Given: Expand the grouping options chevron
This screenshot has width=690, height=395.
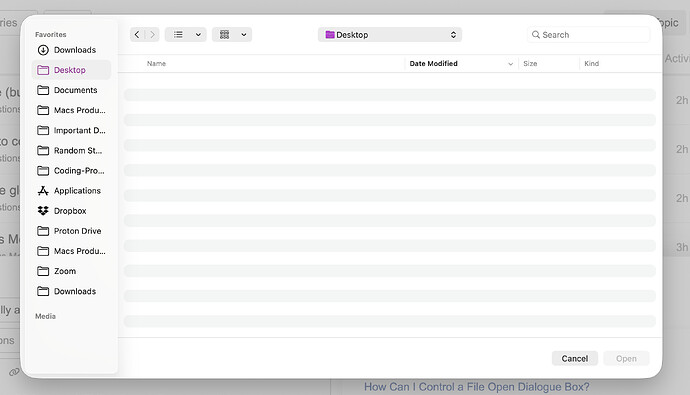Looking at the screenshot, I should click(x=244, y=34).
